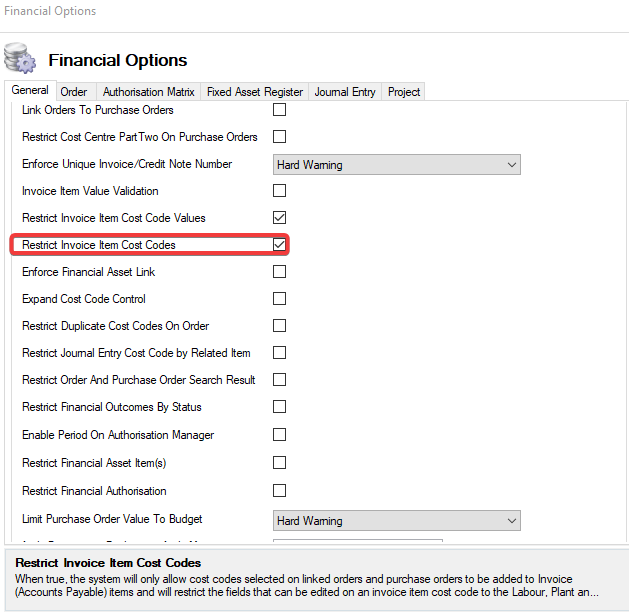Switch to the Order tab
The image size is (629, 612).
tap(74, 92)
